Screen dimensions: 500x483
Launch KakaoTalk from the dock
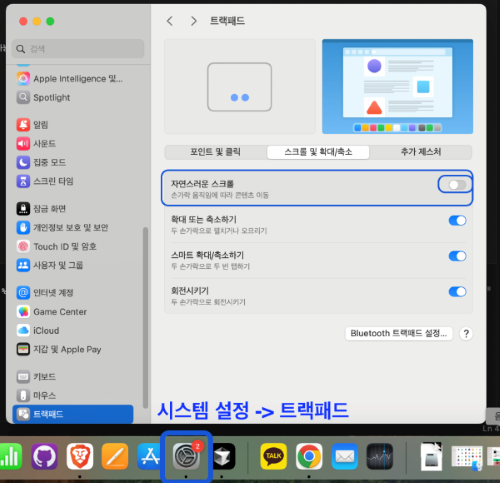274,456
